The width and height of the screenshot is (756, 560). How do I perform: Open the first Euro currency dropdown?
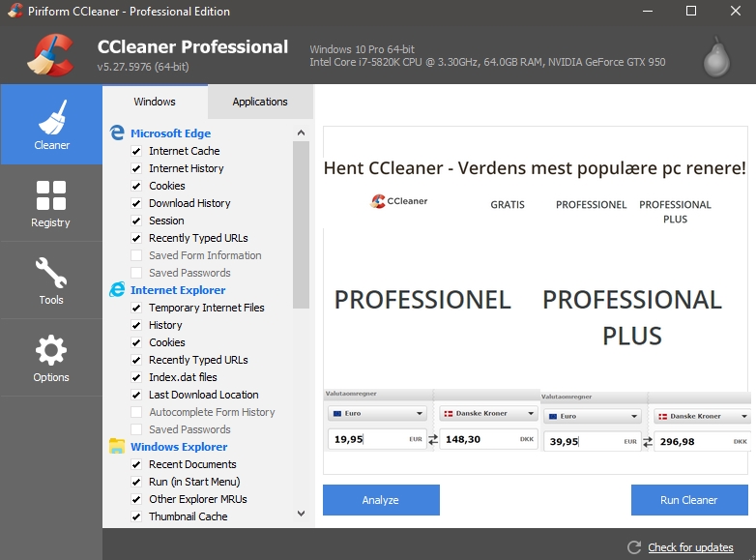click(377, 413)
